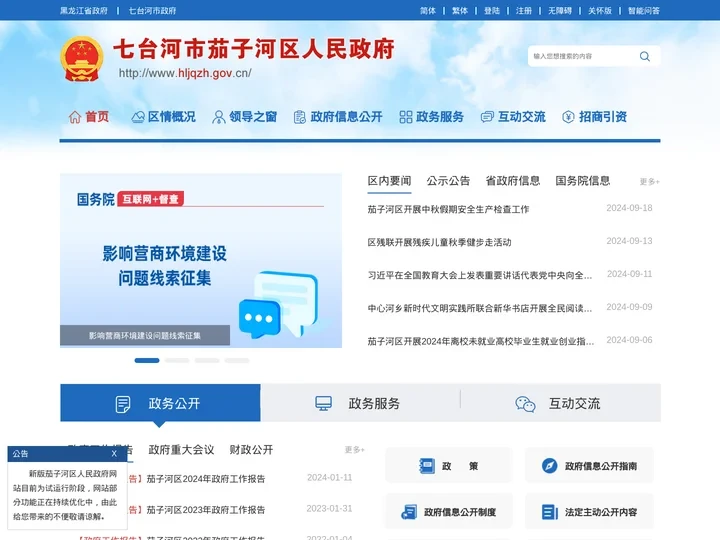The width and height of the screenshot is (720, 540).
Task: Open the 黑龙江省政府 link
Action: click(x=84, y=11)
